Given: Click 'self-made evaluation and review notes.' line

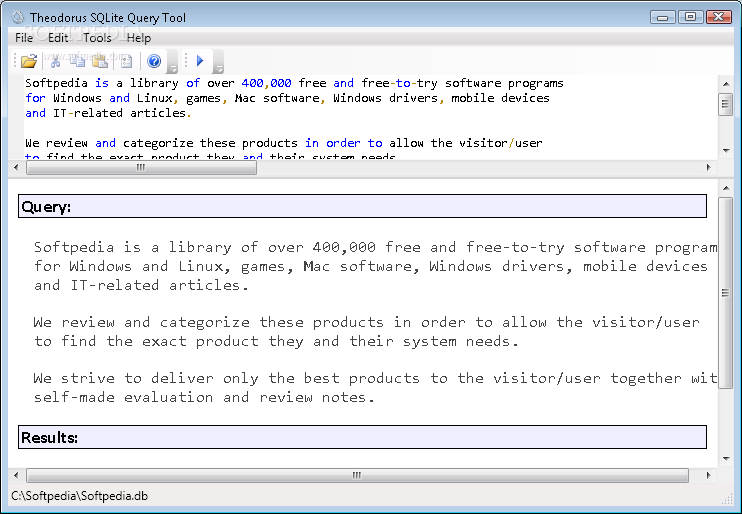Looking at the screenshot, I should [204, 397].
